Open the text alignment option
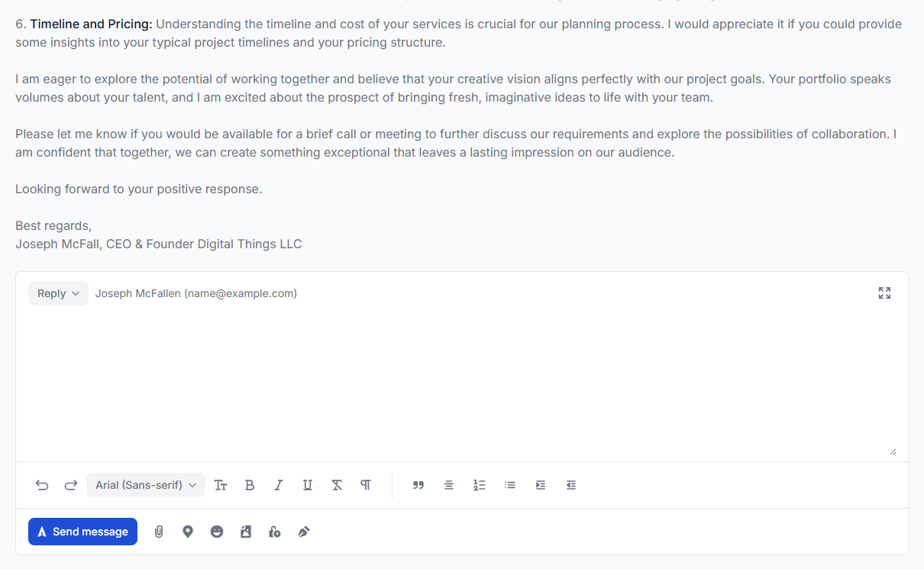This screenshot has height=569, width=924. click(x=449, y=485)
